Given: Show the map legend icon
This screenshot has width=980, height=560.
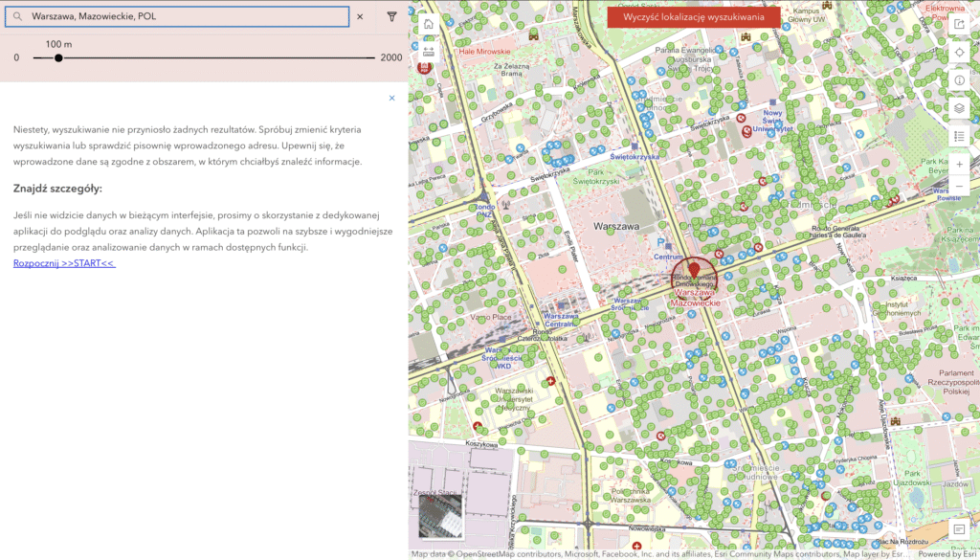Looking at the screenshot, I should pyautogui.click(x=960, y=136).
